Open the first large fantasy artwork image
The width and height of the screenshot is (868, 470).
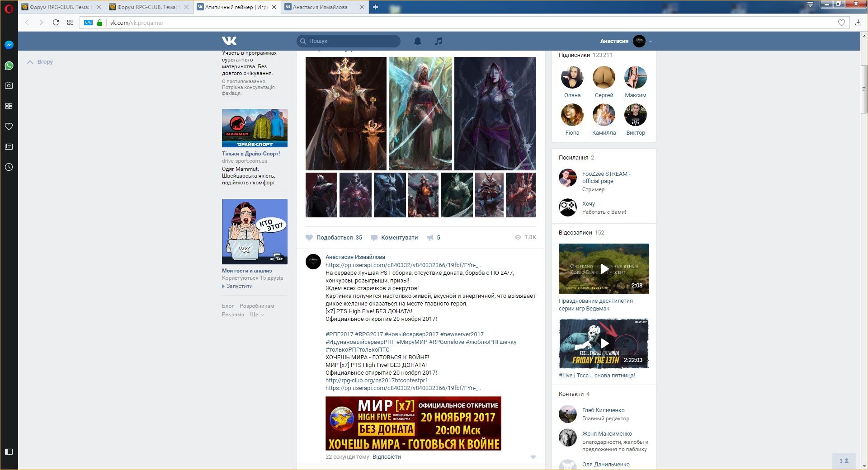(x=346, y=113)
